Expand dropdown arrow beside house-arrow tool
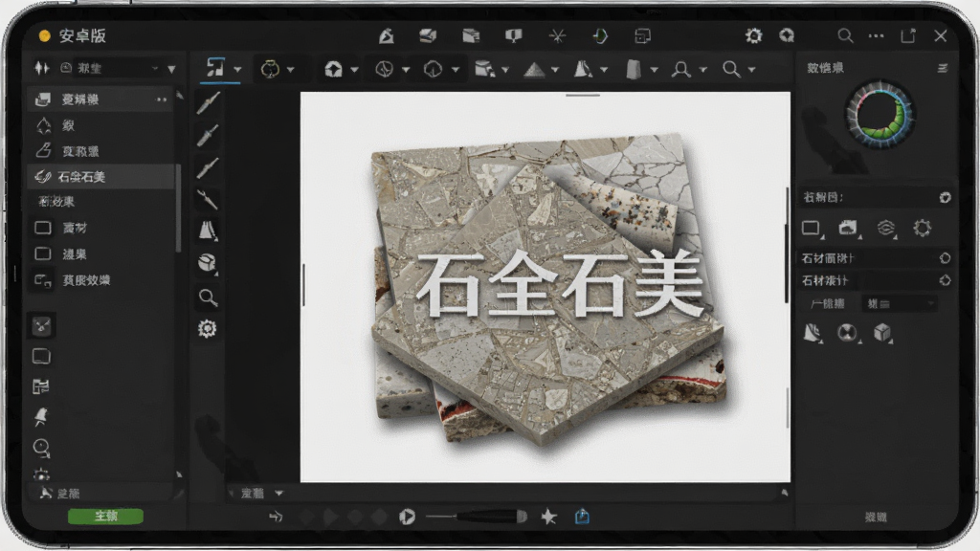Viewport: 980px width, 551px height. pyautogui.click(x=354, y=69)
